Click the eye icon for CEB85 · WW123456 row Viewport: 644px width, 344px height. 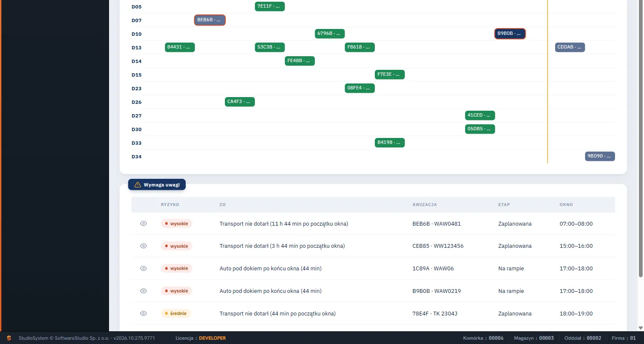pos(144,246)
